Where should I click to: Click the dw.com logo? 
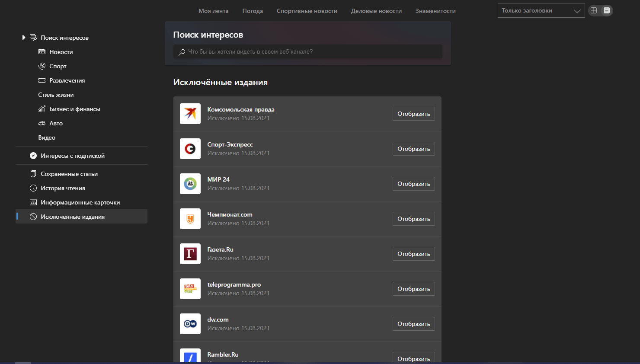coord(190,324)
